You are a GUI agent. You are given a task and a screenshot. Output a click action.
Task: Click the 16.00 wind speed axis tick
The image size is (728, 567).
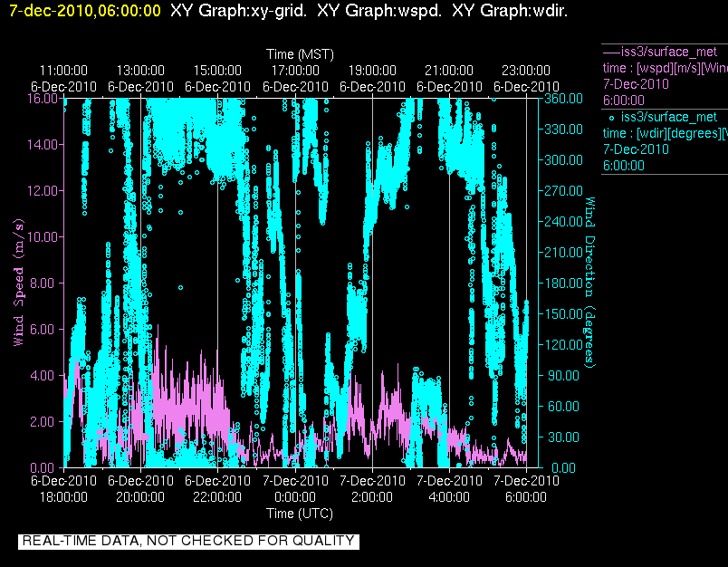pos(43,99)
